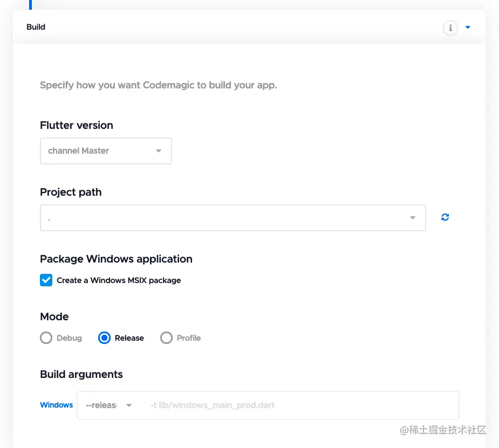Click the Build arguments heading
This screenshot has height=448, width=499.
pos(81,374)
